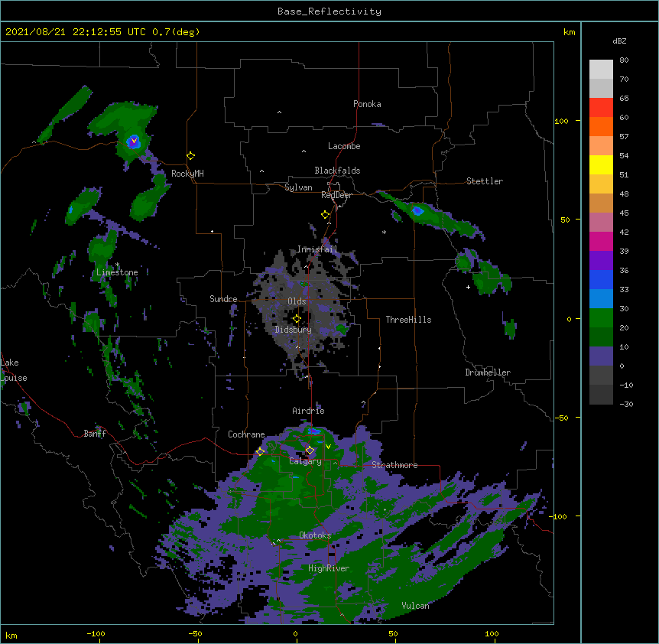
Task: Select the yellow diamond marker below Cochrane
Action: tap(260, 451)
